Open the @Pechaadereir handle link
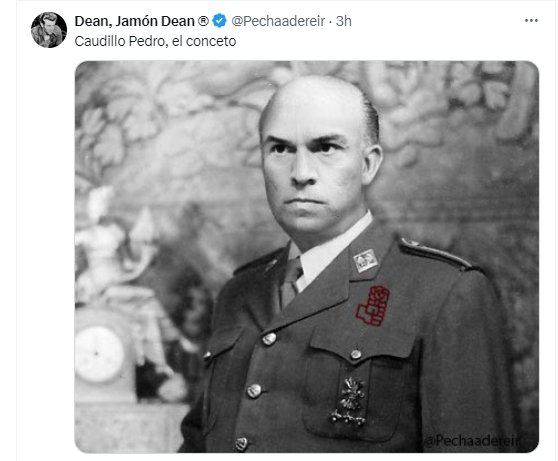This screenshot has height=461, width=558. tap(278, 21)
